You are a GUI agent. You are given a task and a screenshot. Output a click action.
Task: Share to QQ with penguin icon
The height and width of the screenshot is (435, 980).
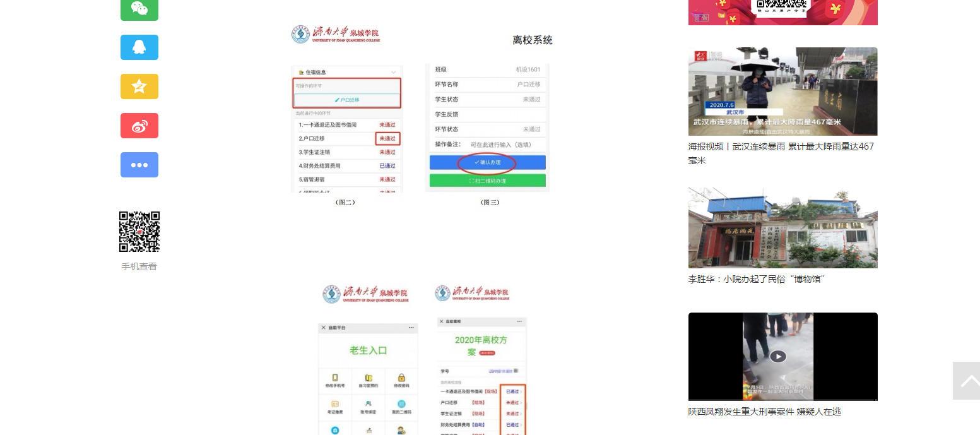[139, 47]
